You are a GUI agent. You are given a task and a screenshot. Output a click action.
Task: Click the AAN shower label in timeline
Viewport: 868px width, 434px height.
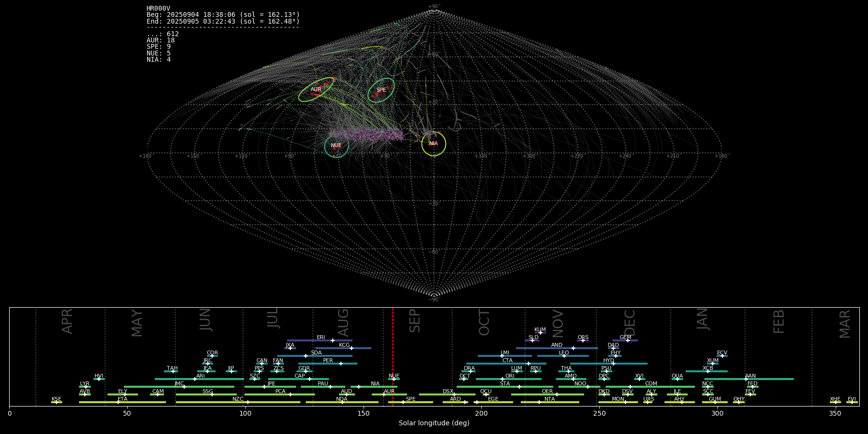750,376
